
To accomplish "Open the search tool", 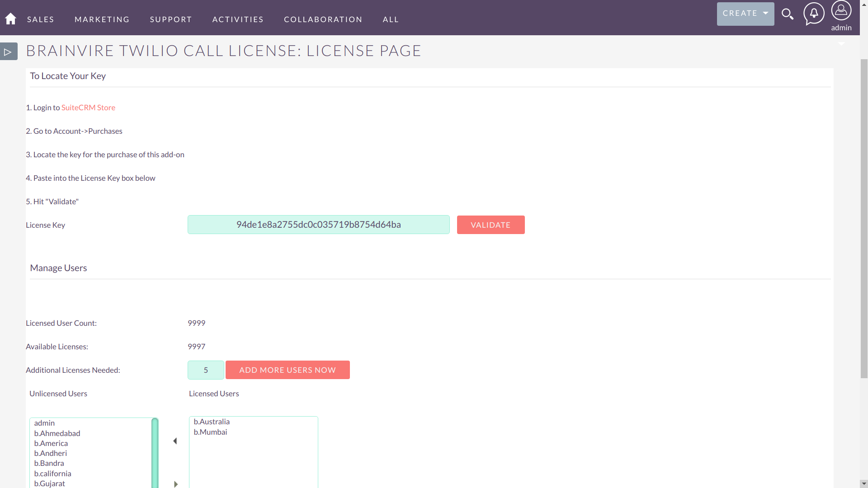I will point(788,14).
